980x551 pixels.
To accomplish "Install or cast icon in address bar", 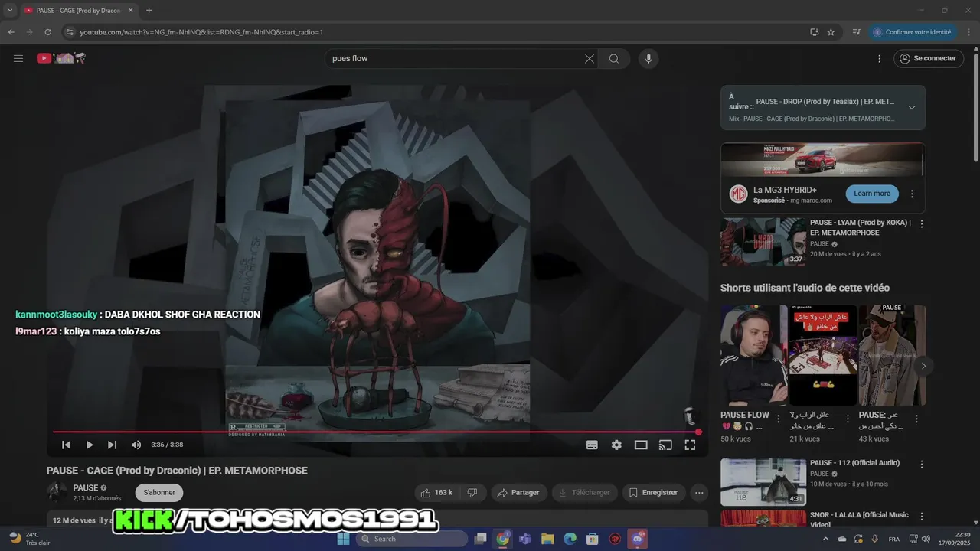I will [814, 32].
